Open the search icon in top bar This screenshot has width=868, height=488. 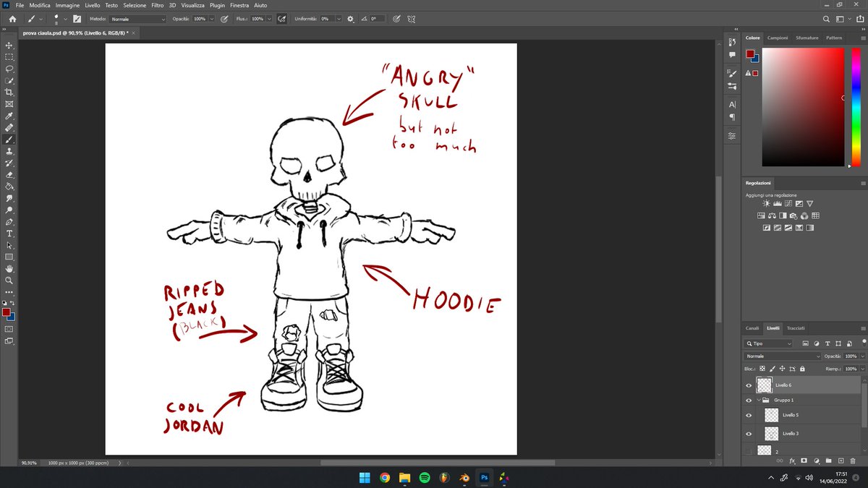pyautogui.click(x=827, y=19)
